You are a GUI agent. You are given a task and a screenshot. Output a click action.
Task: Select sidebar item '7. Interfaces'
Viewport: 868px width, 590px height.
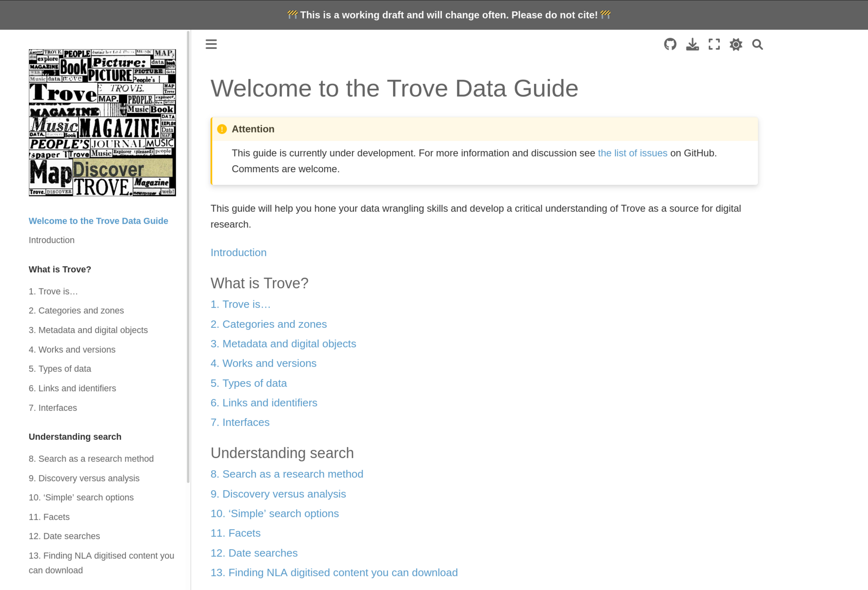click(x=53, y=408)
